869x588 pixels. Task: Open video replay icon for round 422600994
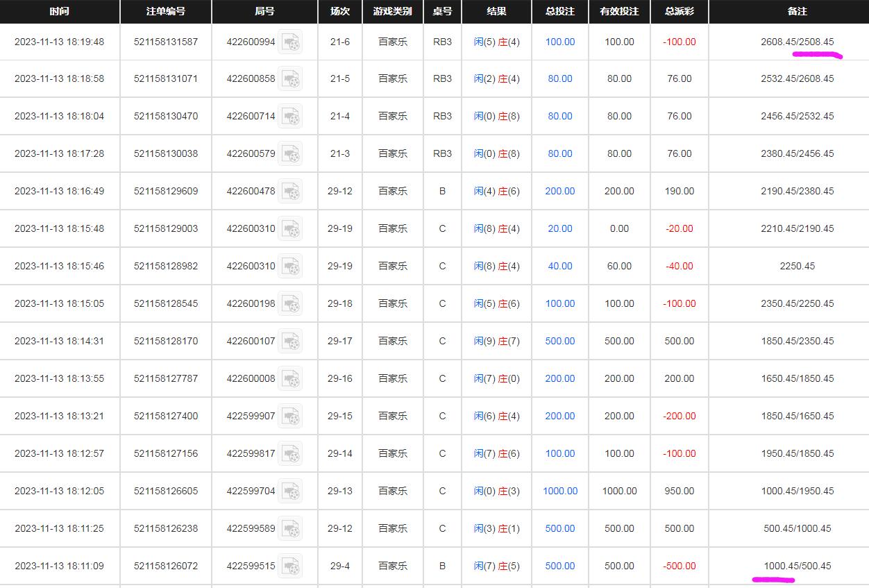point(290,42)
